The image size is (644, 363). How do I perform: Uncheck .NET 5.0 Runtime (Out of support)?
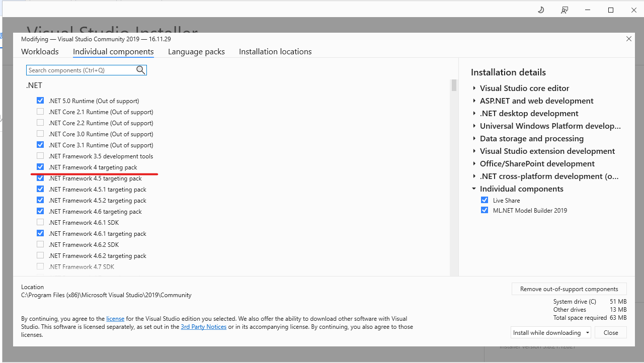point(40,101)
